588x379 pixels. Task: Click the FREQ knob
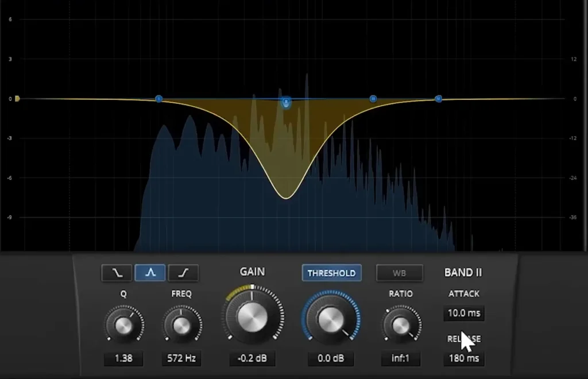coord(182,325)
